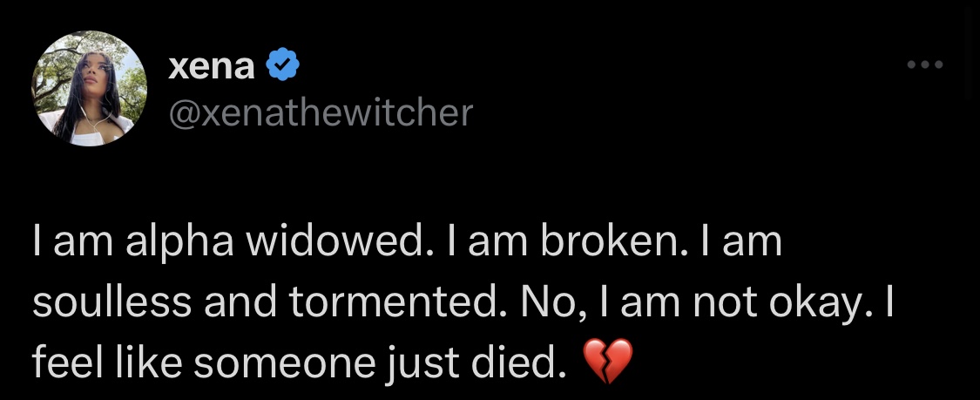980x400 pixels.
Task: Click the broken heart emoji
Action: (607, 362)
